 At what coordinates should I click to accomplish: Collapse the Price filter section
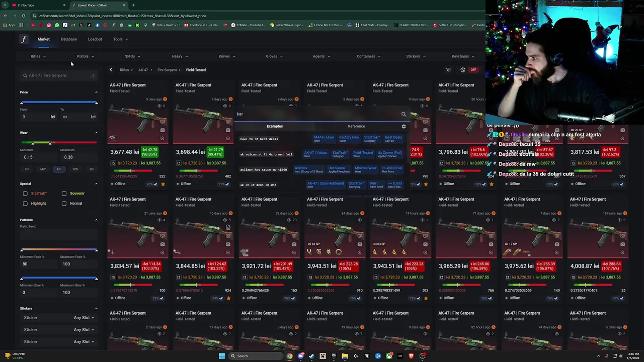[x=96, y=92]
